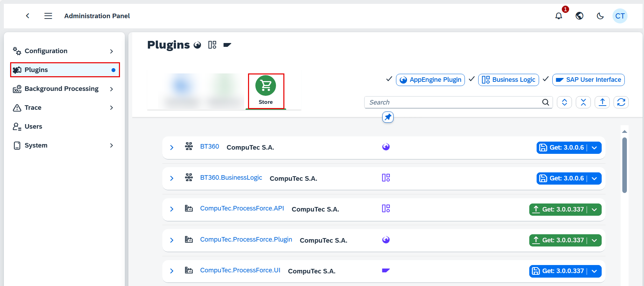This screenshot has height=286, width=644.
Task: Expand the BT360 row
Action: [x=172, y=148]
